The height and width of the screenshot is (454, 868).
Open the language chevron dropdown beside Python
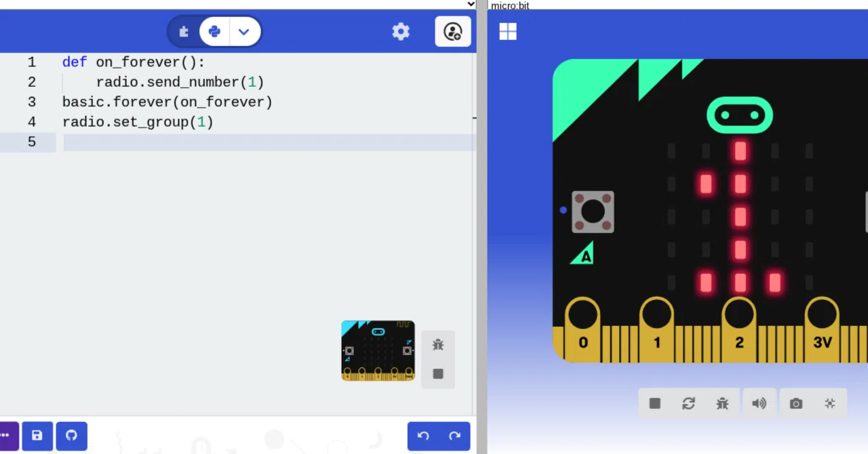tap(244, 32)
